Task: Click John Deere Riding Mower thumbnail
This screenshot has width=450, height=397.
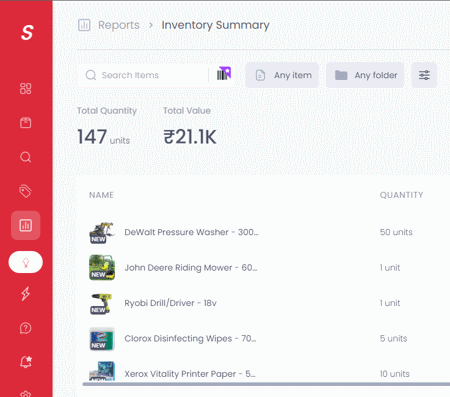Action: (x=102, y=267)
